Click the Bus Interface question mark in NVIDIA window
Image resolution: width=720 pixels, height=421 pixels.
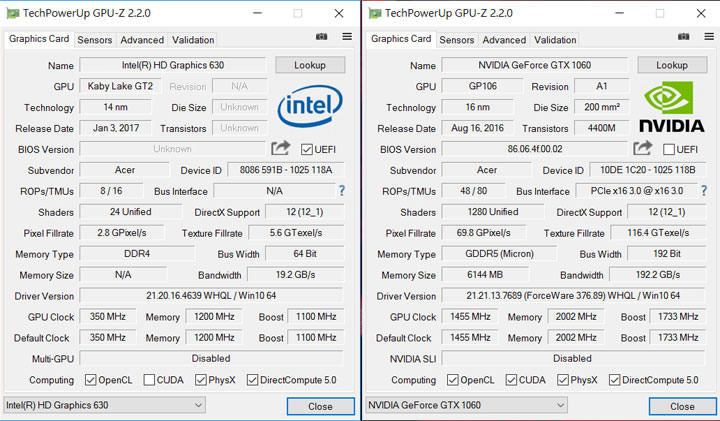click(x=703, y=191)
